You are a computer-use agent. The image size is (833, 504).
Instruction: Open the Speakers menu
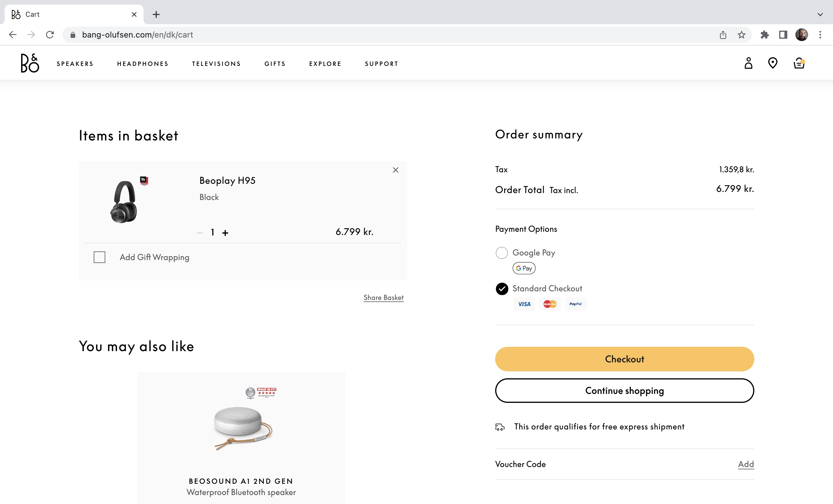tap(75, 64)
